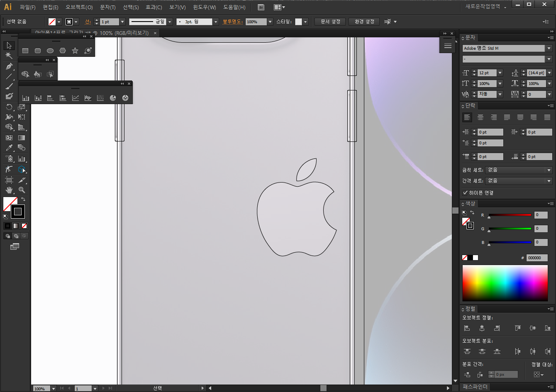This screenshot has width=556, height=392.
Task: Select the Pie Graph tool
Action: pos(113,98)
